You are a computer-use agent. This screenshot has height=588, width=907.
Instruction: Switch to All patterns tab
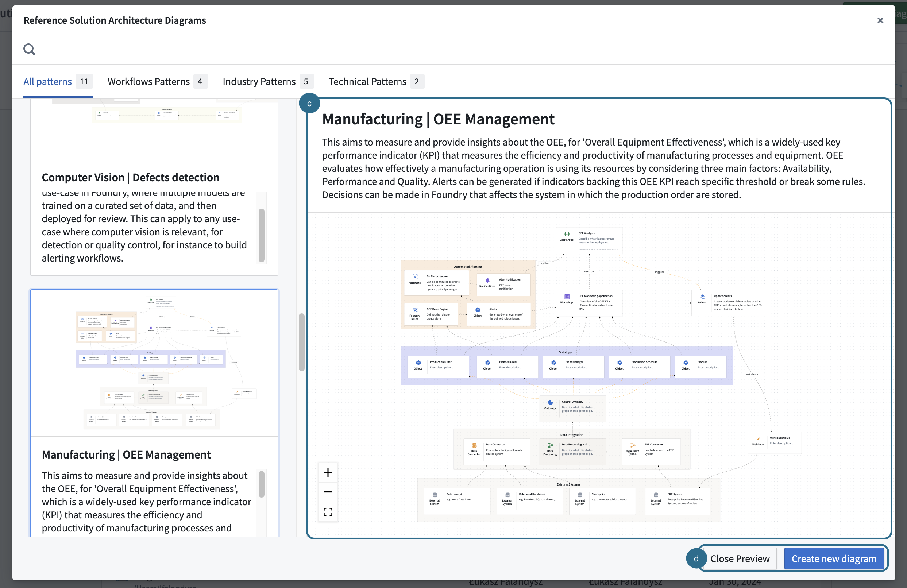pyautogui.click(x=58, y=82)
